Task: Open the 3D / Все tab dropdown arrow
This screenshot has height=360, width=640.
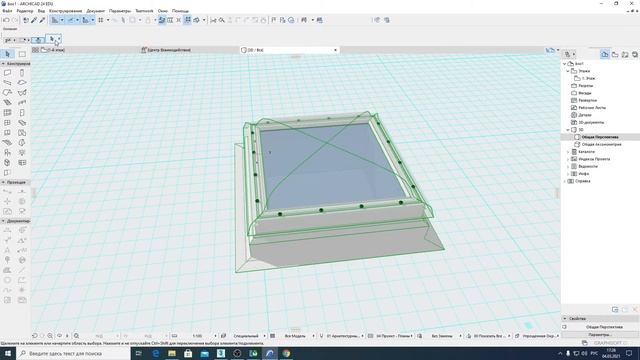Action: click(336, 50)
